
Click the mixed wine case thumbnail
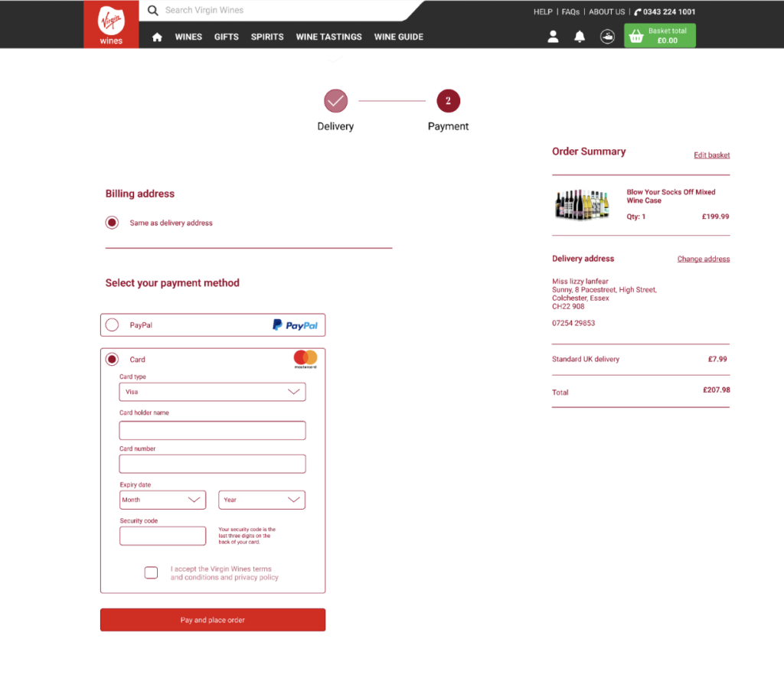[x=582, y=205]
